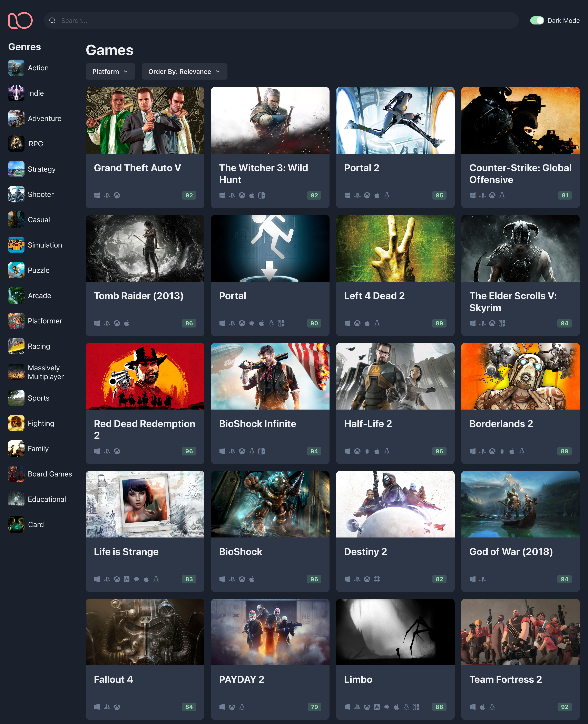Click Xbox icon on Grand Theft Auto V card

click(117, 195)
